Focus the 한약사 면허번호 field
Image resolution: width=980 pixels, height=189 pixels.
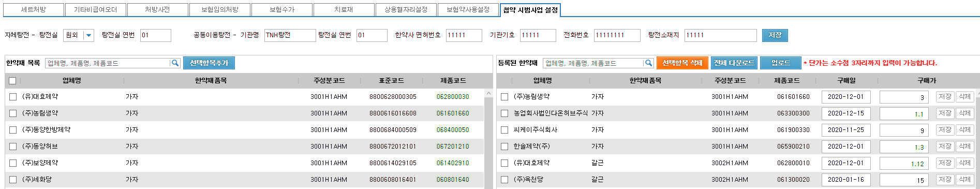coord(464,35)
